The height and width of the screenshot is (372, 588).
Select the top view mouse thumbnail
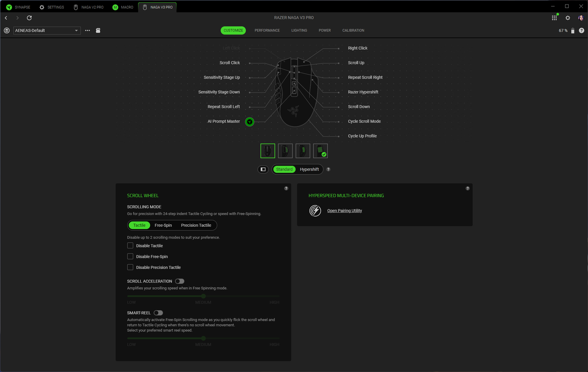click(x=268, y=151)
